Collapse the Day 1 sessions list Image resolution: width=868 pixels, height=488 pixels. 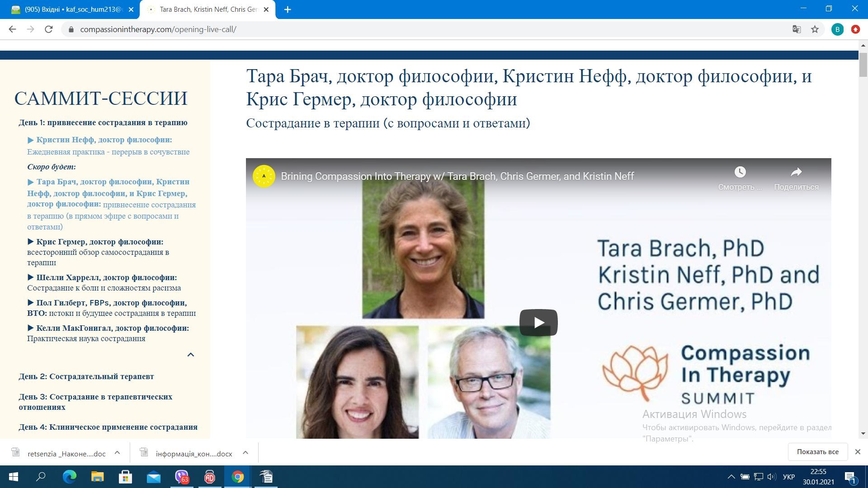[190, 355]
